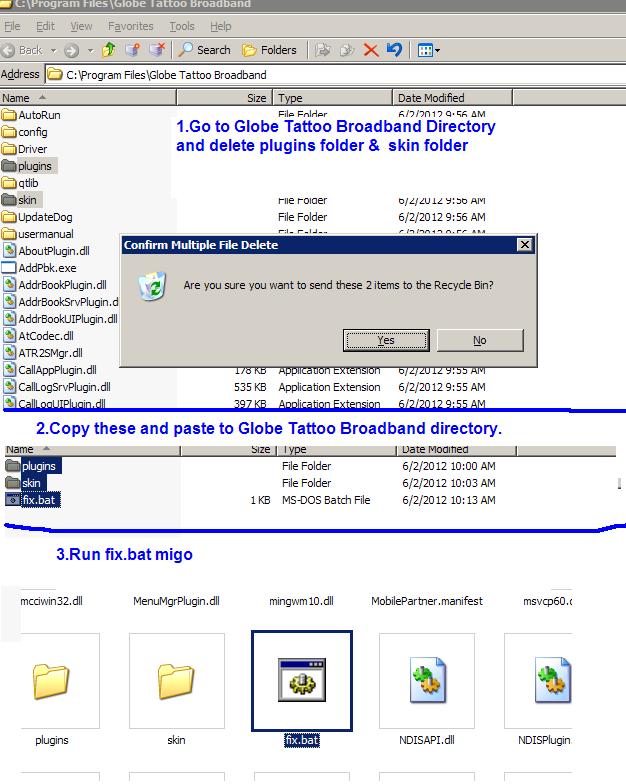
Task: Select the UpdateDog folder icon
Action: pos(9,217)
